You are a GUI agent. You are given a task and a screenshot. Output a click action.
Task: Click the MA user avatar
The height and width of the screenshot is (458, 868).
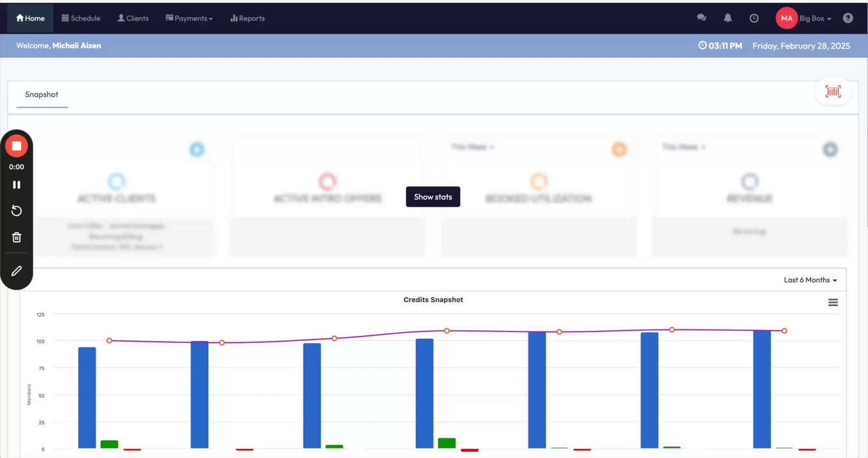[787, 18]
